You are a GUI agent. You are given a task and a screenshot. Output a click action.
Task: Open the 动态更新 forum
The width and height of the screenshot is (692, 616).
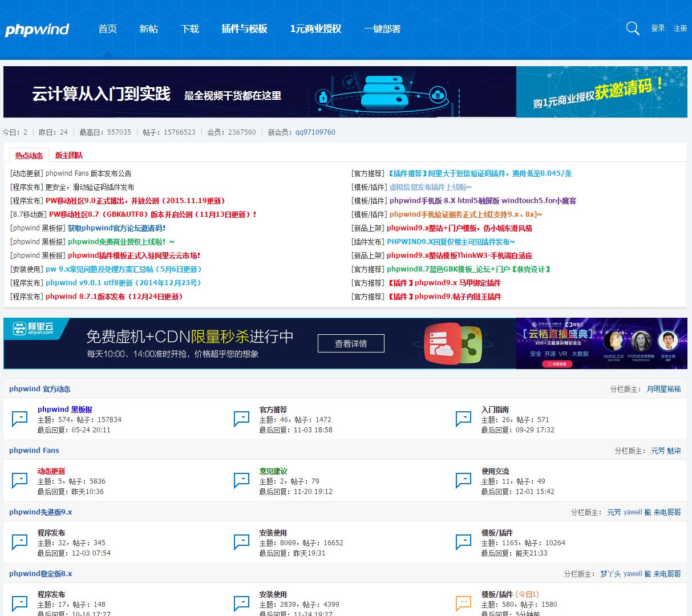pos(51,471)
